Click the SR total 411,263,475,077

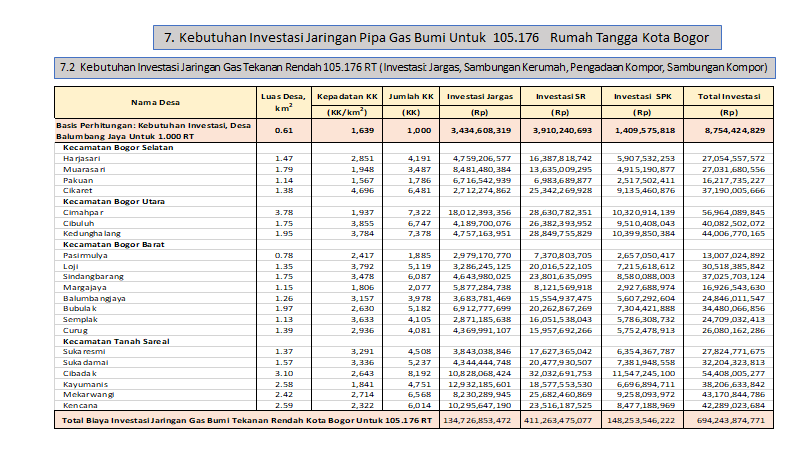[x=558, y=421]
